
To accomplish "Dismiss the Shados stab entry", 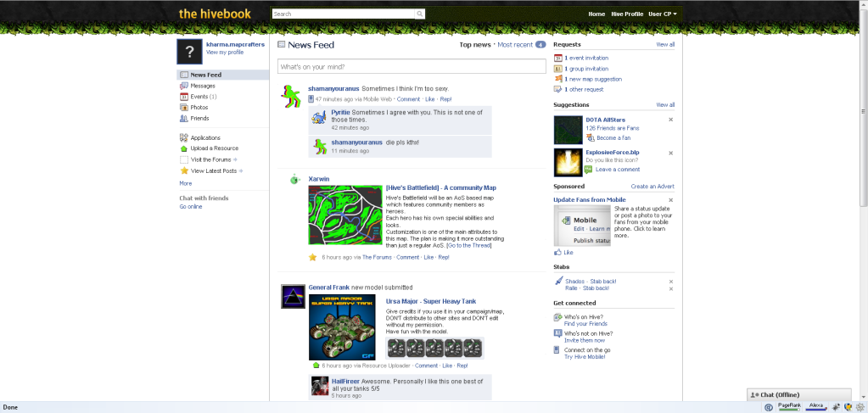I will tap(671, 282).
